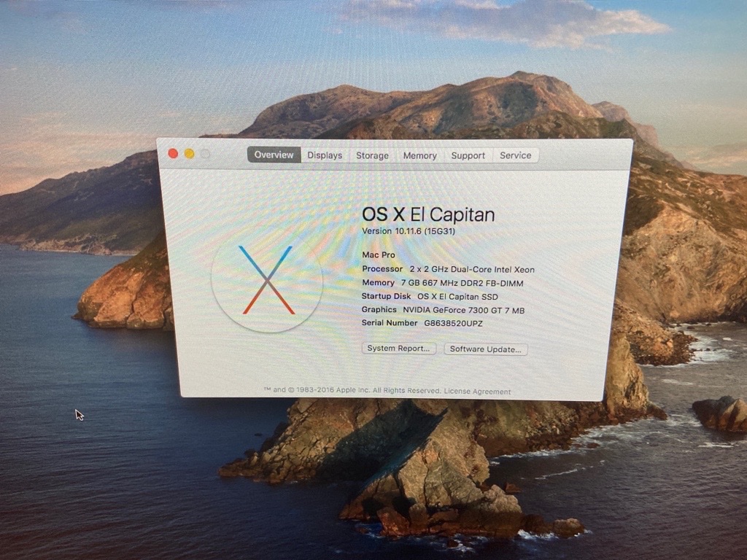This screenshot has height=560, width=747.
Task: Click the El Capitan X logo
Action: pyautogui.click(x=267, y=281)
